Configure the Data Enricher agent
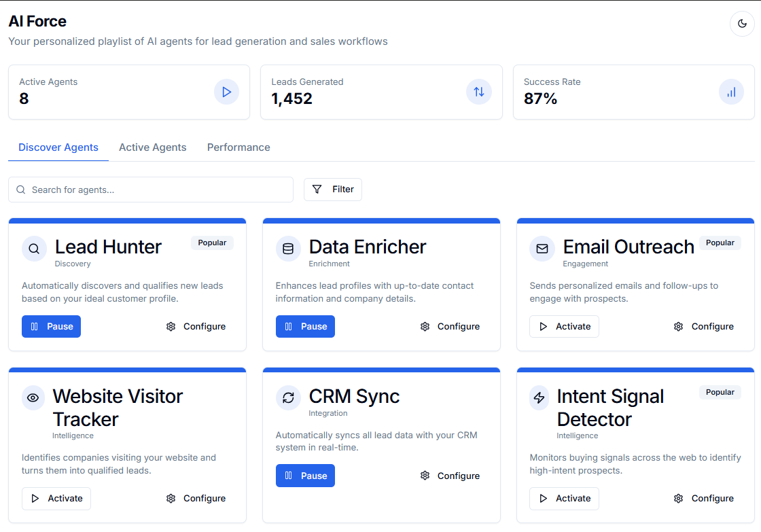This screenshot has height=532, width=761. click(x=449, y=326)
